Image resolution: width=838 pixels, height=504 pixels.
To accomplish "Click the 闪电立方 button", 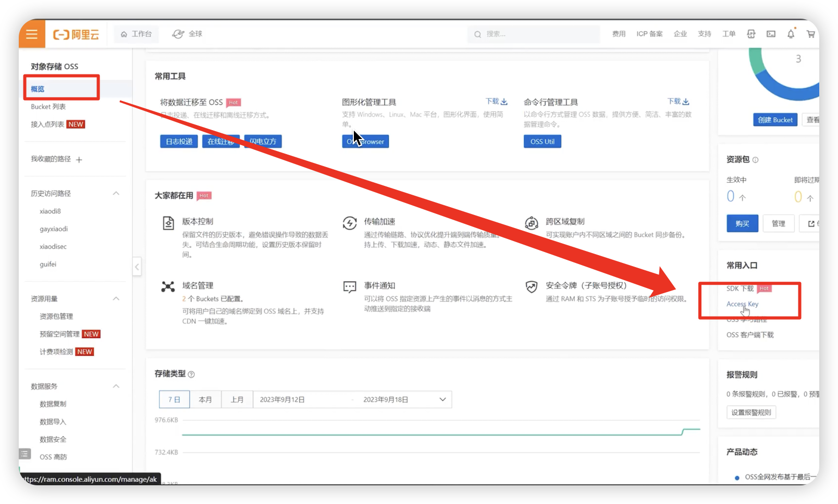I will click(263, 142).
